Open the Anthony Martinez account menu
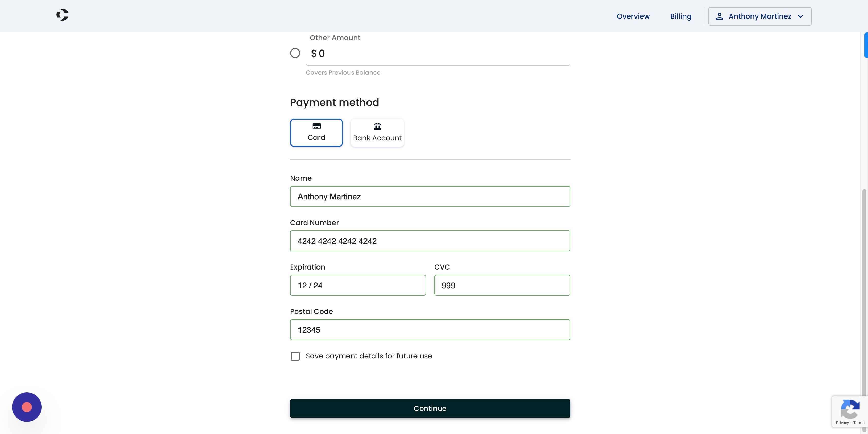 (x=760, y=16)
